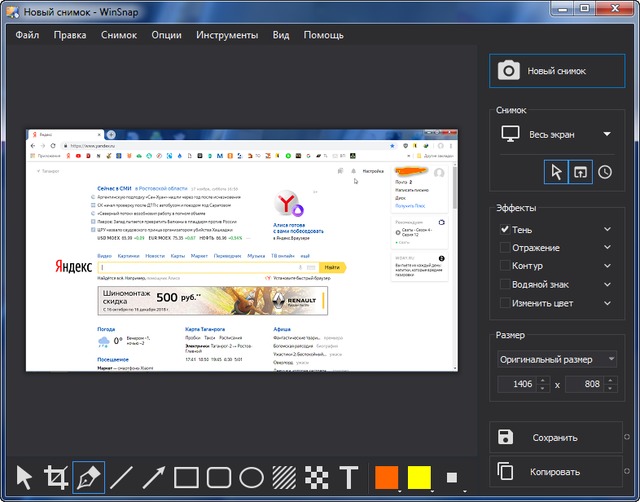Open the Снимок menu

[119, 35]
